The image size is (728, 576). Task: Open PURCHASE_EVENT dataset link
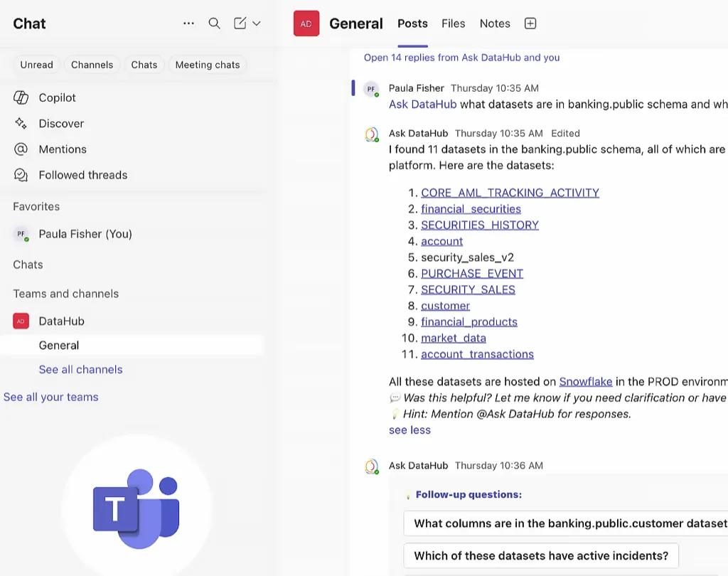tap(472, 274)
